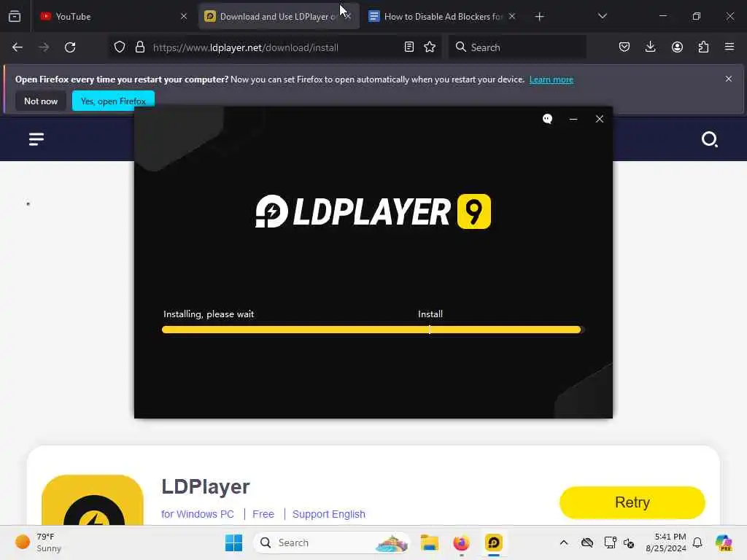Image resolution: width=747 pixels, height=560 pixels.
Task: Click the Support English link
Action: pyautogui.click(x=329, y=514)
